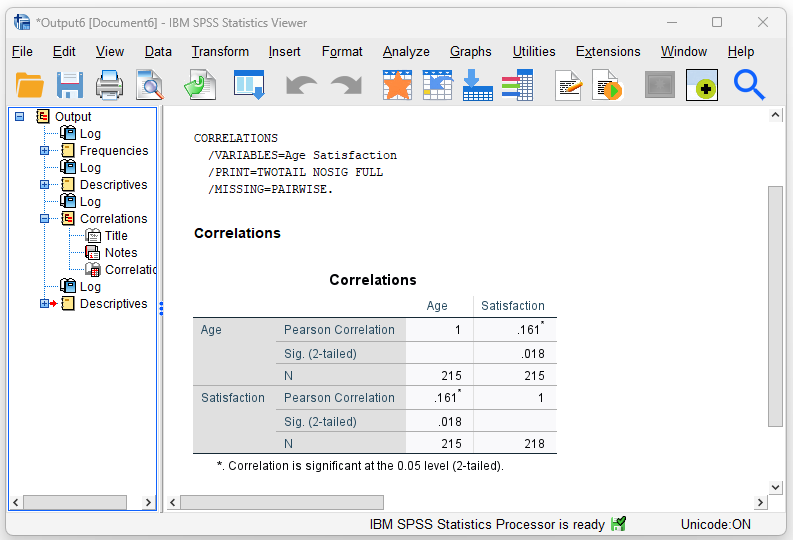The height and width of the screenshot is (540, 793).
Task: Select the first Log item in outline
Action: coord(90,133)
